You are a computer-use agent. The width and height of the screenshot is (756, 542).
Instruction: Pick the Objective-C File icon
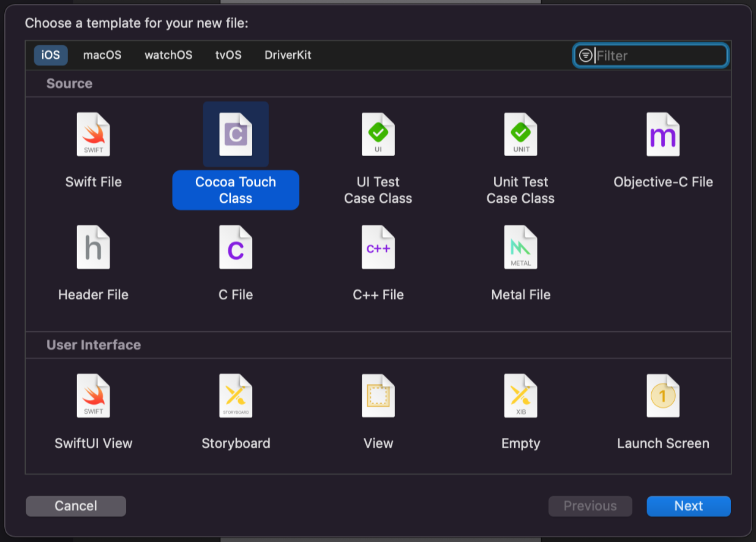pos(664,134)
